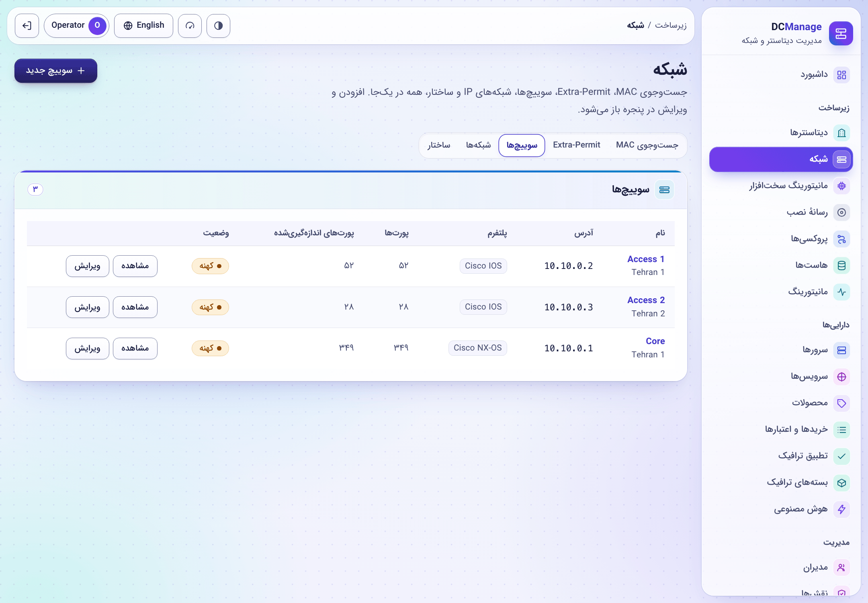Click مشاهده for Access 2 row
Viewport: 868px width, 603px height.
135,307
